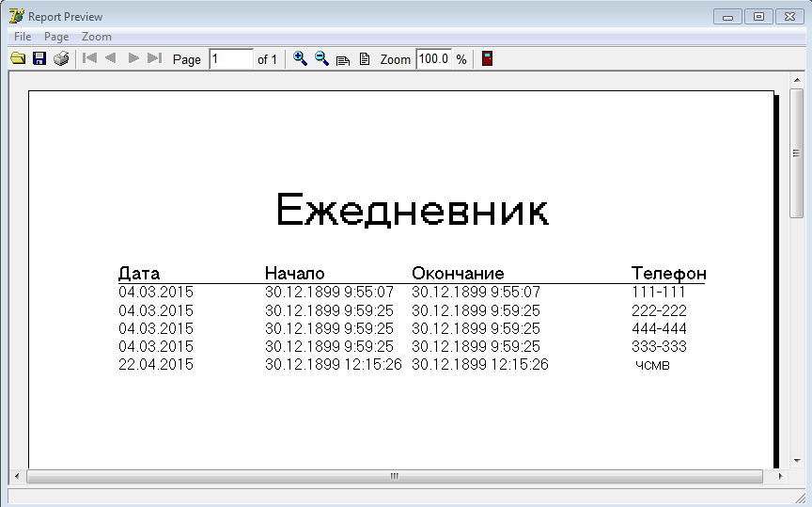Click the report title Ежедневник
This screenshot has height=507, width=812.
[412, 210]
